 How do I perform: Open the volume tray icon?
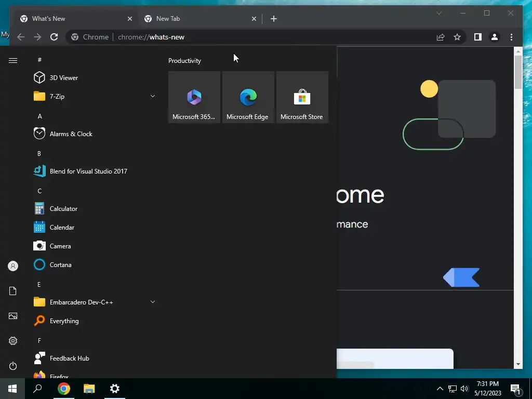pos(464,389)
